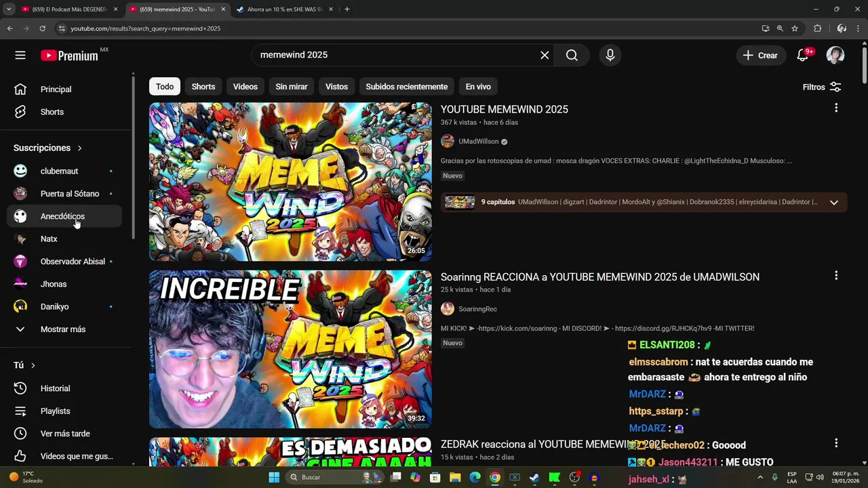Play the YOUTUBE MEMEWIND 2025 thumbnail
The image size is (868, 488).
290,182
